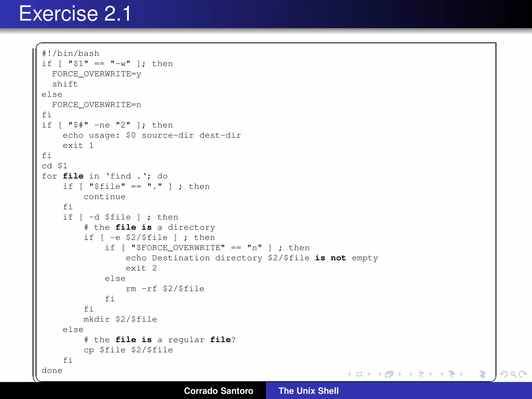The image size is (532, 399).
Task: Click the frame stack navigation icon
Action: 389,374
